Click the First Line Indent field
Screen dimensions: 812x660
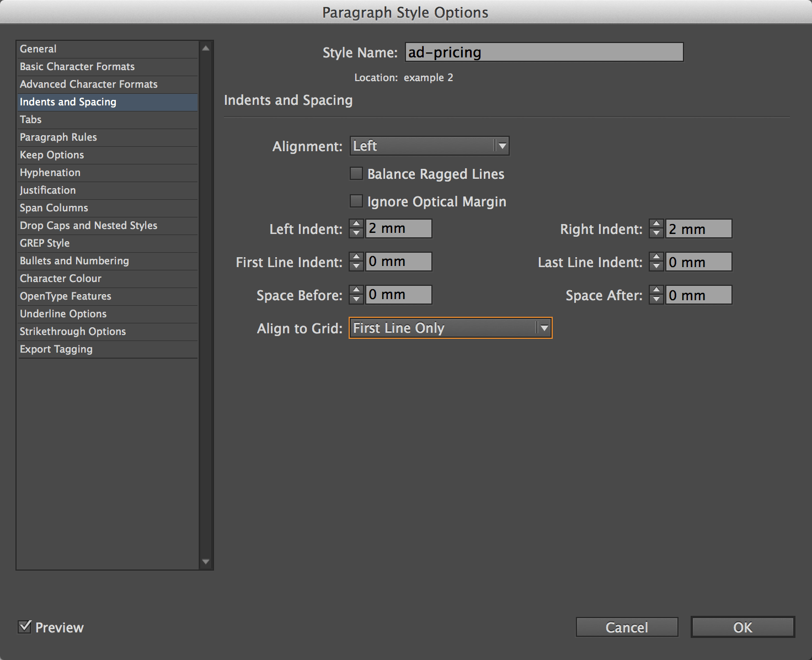point(399,262)
